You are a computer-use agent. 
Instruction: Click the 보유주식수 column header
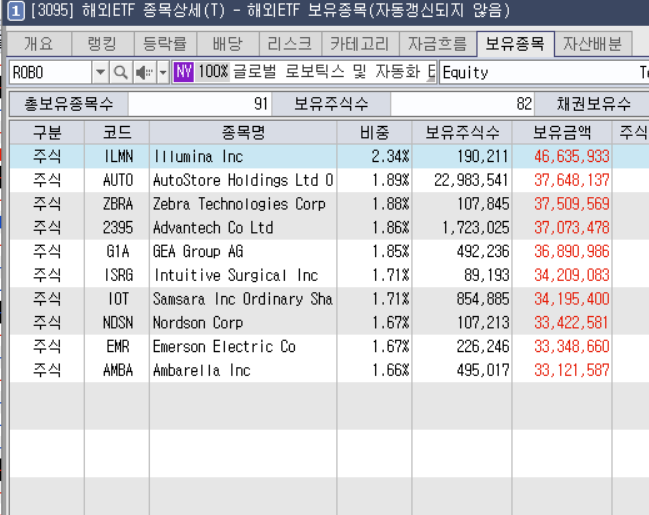[x=462, y=132]
